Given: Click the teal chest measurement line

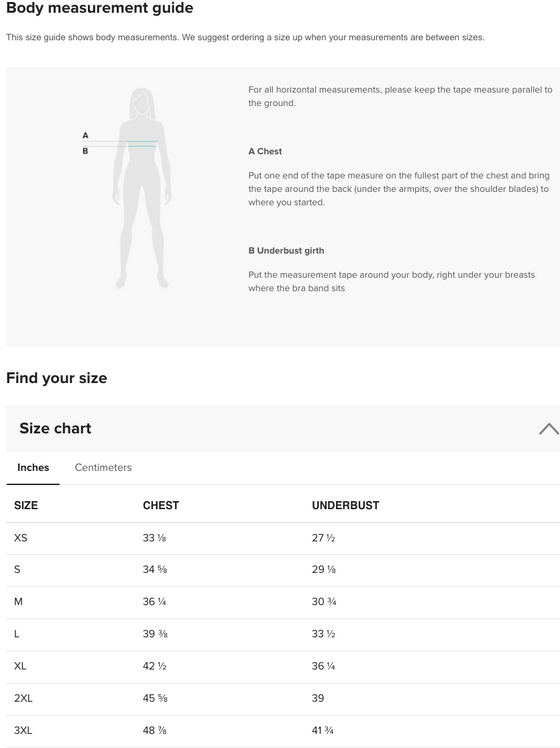Looking at the screenshot, I should point(142,142).
